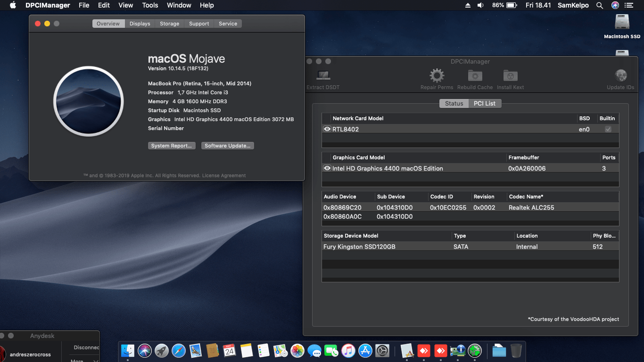Click the battery status icon in menu bar
Screen dimensions: 644x362
pyautogui.click(x=512, y=5)
